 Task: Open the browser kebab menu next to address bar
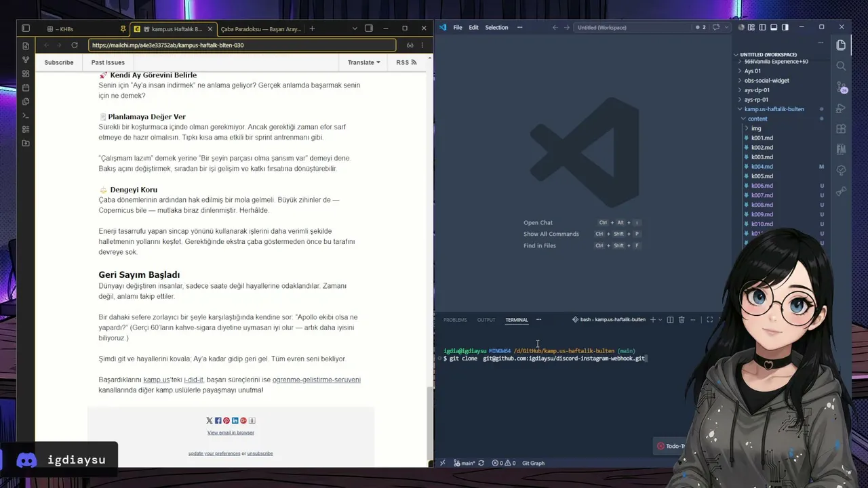[x=422, y=45]
